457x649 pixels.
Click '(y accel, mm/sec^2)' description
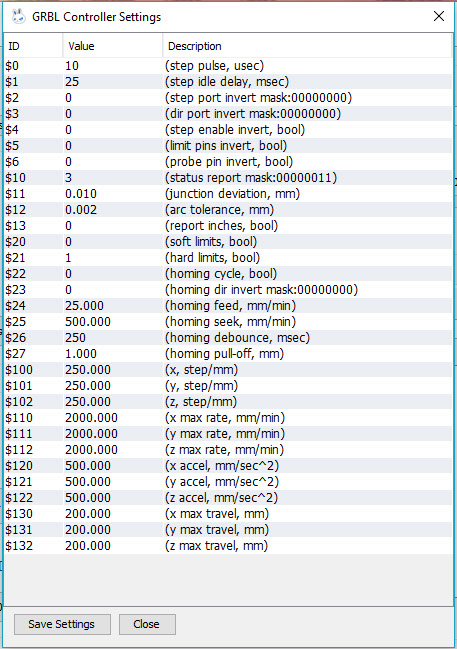click(222, 482)
